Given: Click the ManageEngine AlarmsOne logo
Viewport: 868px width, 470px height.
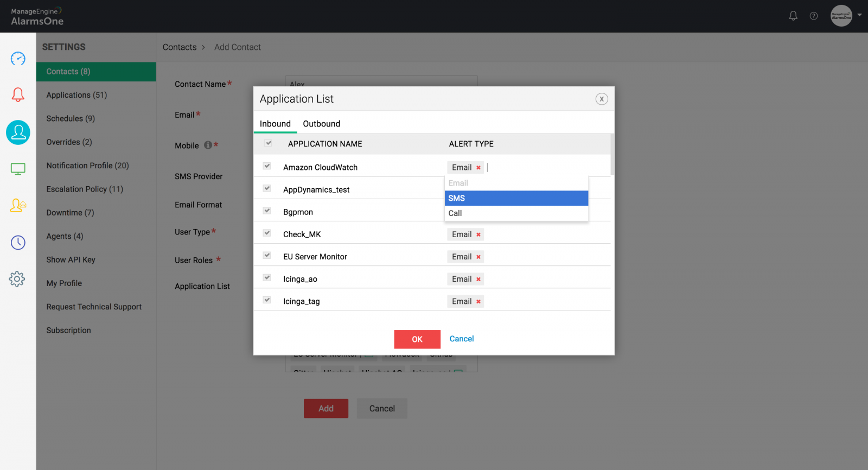Looking at the screenshot, I should click(x=37, y=16).
